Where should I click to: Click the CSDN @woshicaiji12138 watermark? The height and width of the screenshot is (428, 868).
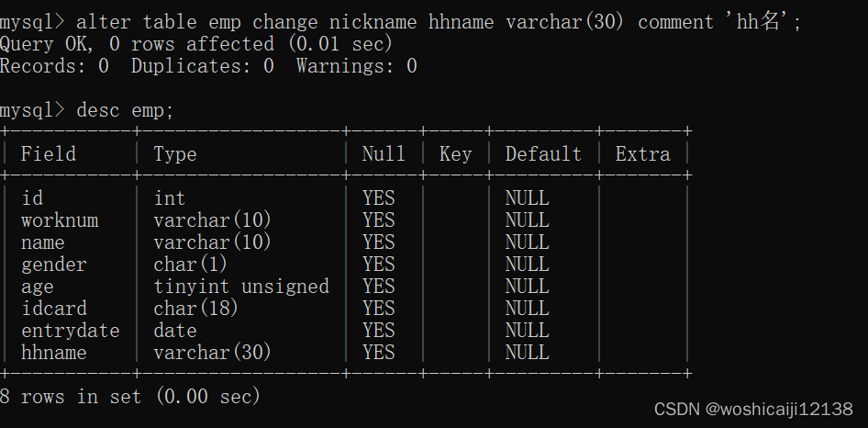tap(753, 409)
